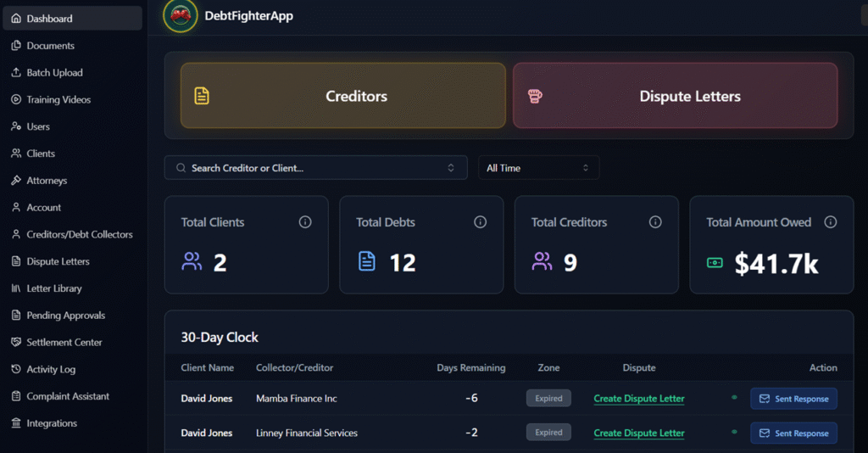Click the info icon on Total Creditors card
Viewport: 868px width, 453px height.
click(655, 222)
